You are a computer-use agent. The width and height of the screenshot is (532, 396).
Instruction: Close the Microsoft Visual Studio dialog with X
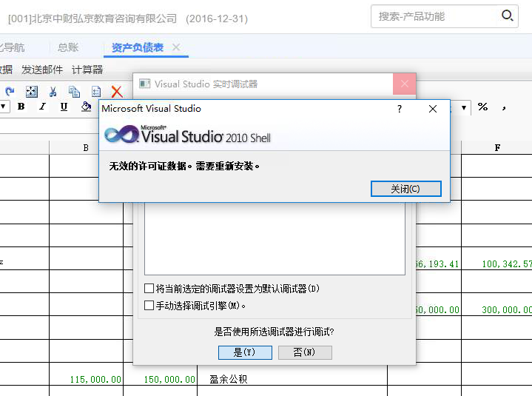[433, 109]
